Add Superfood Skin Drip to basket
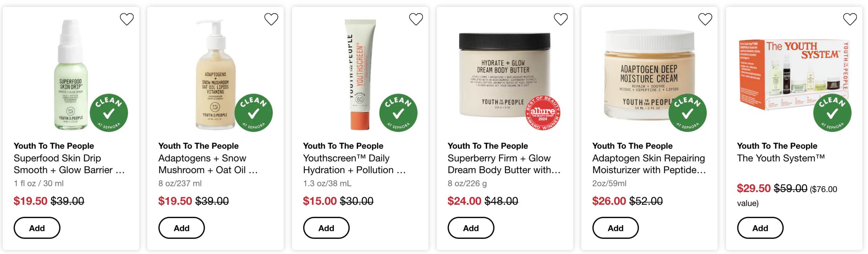 pyautogui.click(x=37, y=228)
